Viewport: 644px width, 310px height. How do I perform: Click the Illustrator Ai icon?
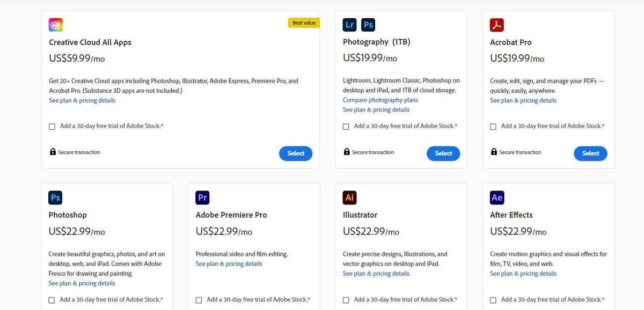(350, 197)
